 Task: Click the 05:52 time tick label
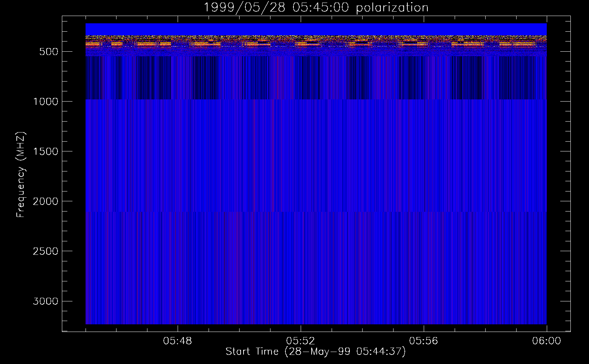(x=301, y=341)
